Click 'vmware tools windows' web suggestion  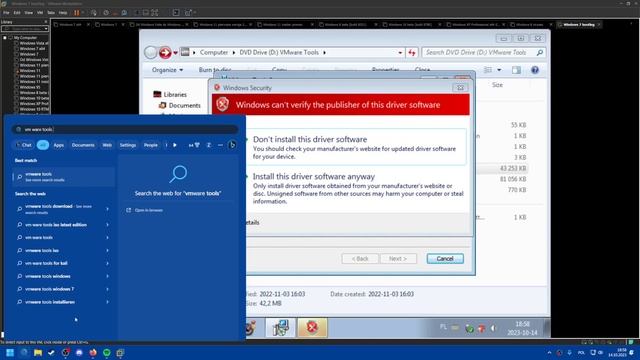point(48,276)
